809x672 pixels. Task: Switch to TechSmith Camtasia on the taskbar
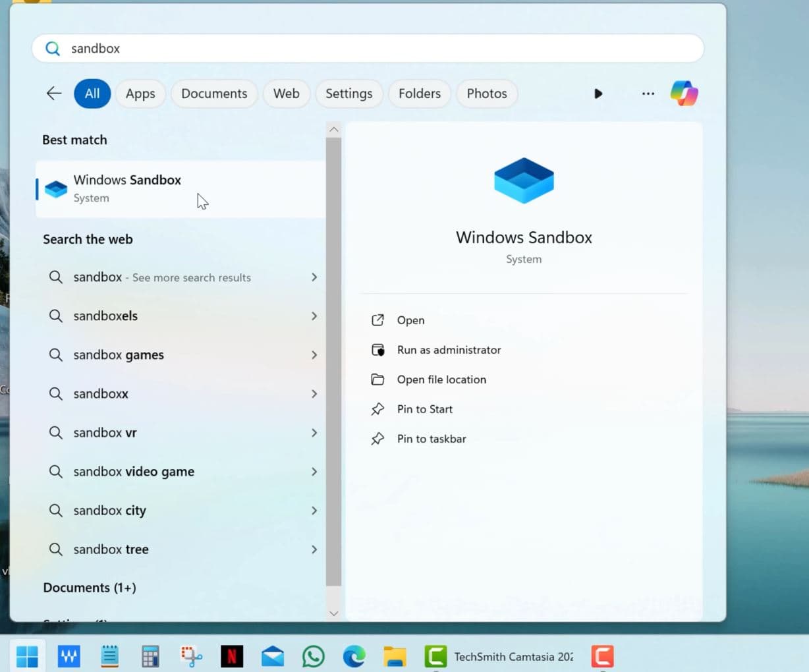click(x=499, y=656)
